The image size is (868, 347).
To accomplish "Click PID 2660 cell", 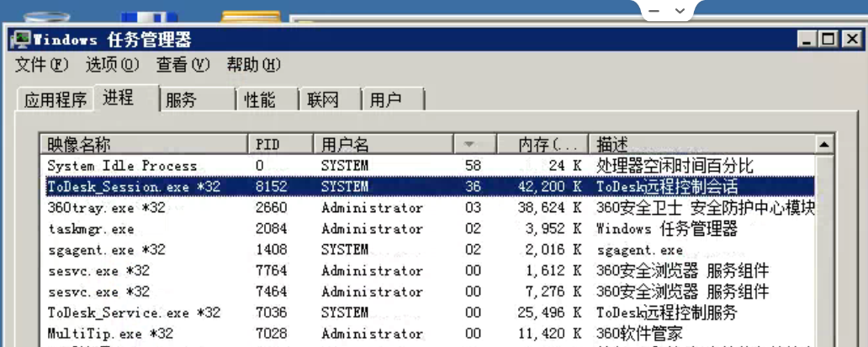I will click(x=271, y=208).
